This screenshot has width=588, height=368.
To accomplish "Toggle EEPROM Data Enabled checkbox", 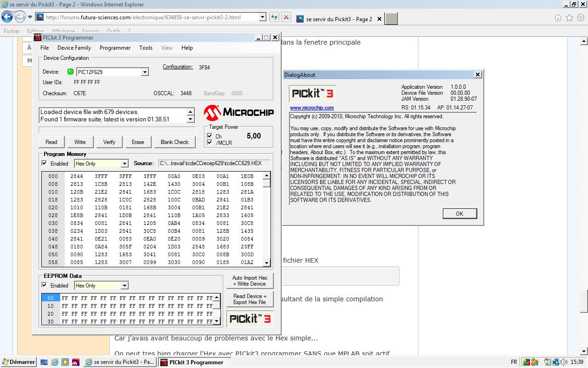I will [x=44, y=285].
